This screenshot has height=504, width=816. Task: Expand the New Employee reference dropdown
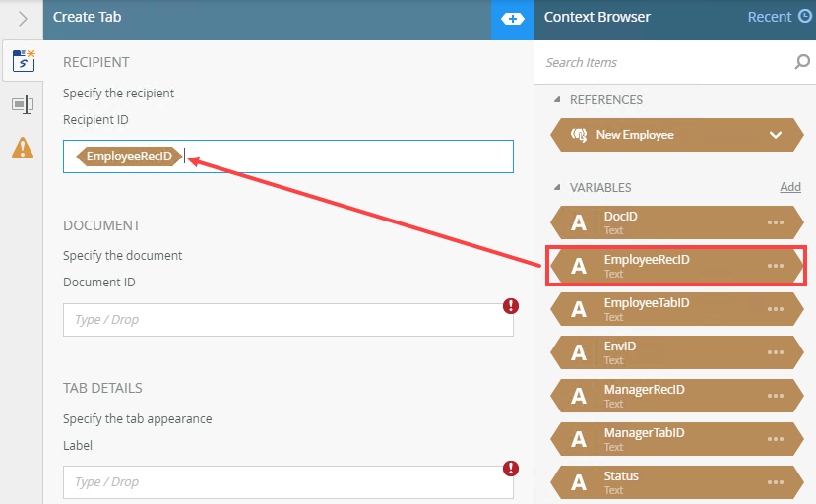point(776,135)
